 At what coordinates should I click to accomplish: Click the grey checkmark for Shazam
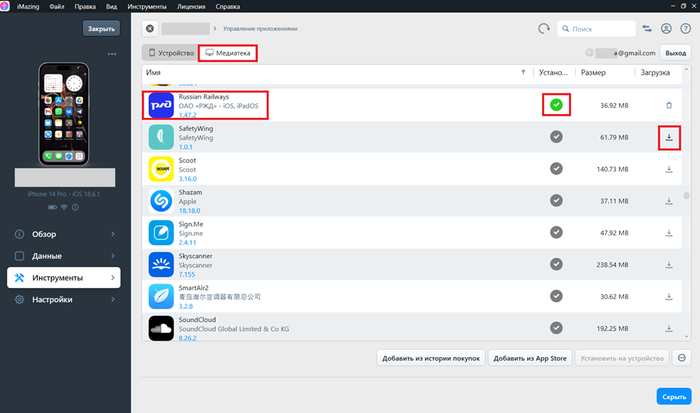coord(556,200)
